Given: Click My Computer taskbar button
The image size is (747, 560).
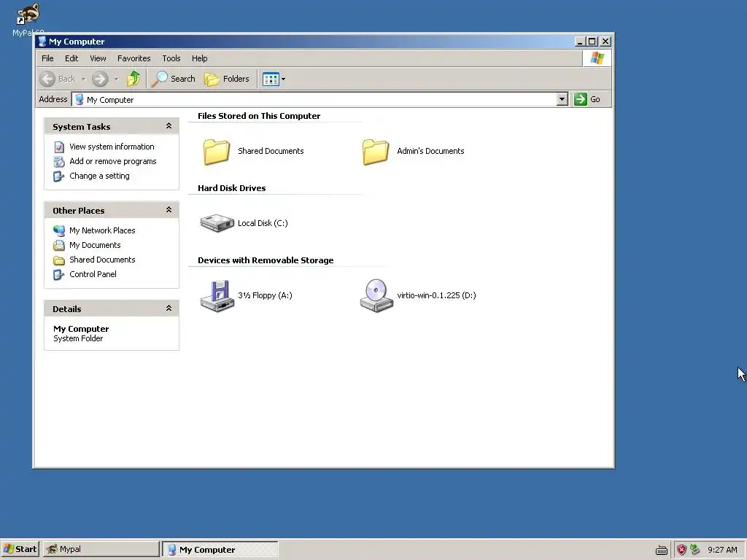Looking at the screenshot, I should 220,549.
